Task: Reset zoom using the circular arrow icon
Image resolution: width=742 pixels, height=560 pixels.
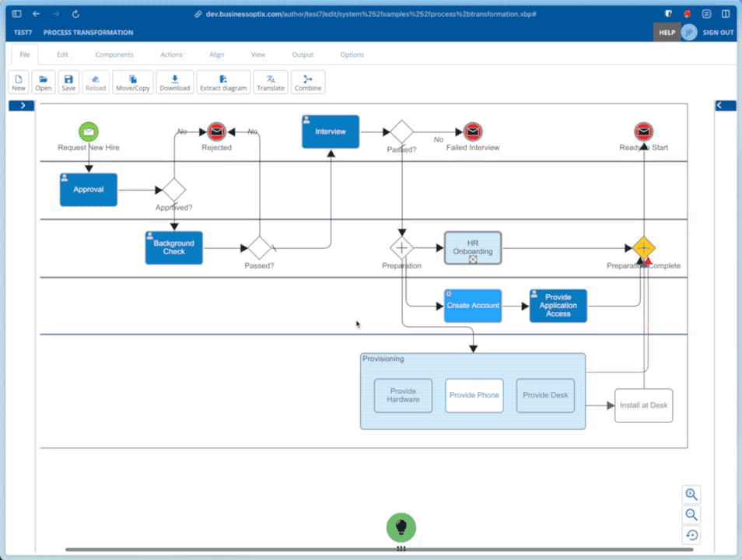Action: (691, 535)
